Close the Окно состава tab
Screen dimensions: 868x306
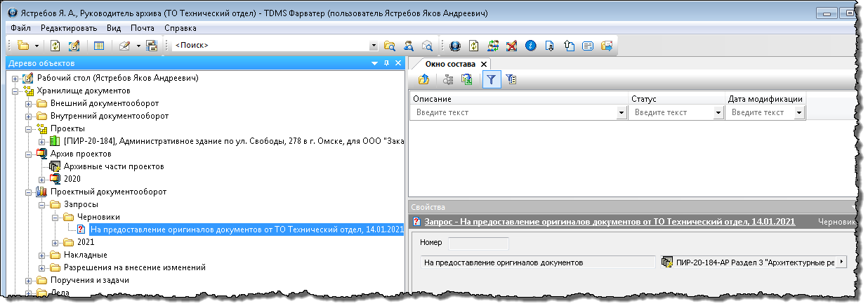click(484, 64)
